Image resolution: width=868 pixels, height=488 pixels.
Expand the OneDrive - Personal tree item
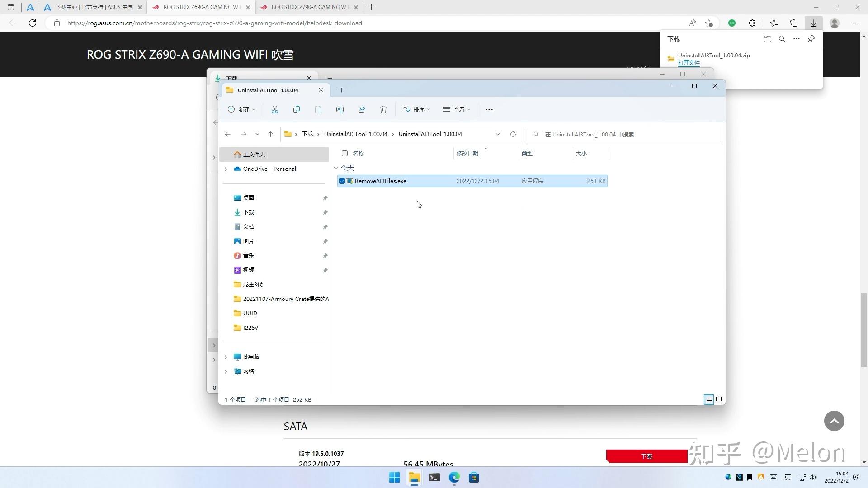click(x=226, y=169)
